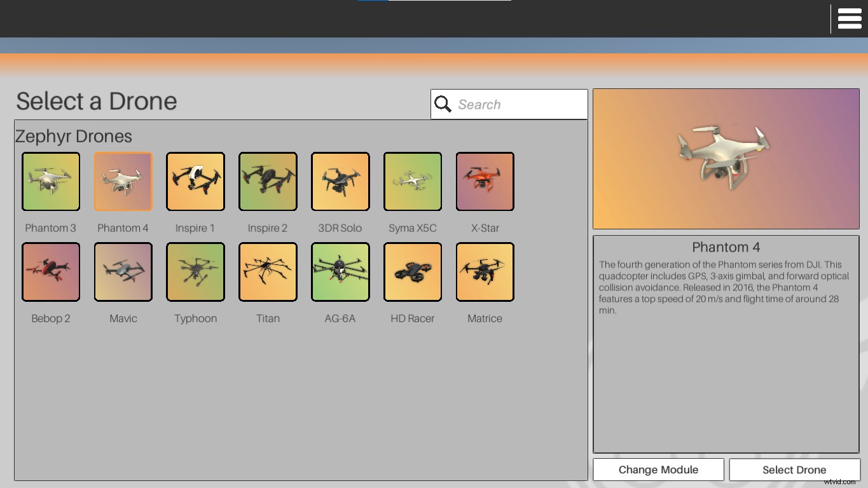Select the Matrice drone icon
Viewport: 868px width, 488px height.
485,272
